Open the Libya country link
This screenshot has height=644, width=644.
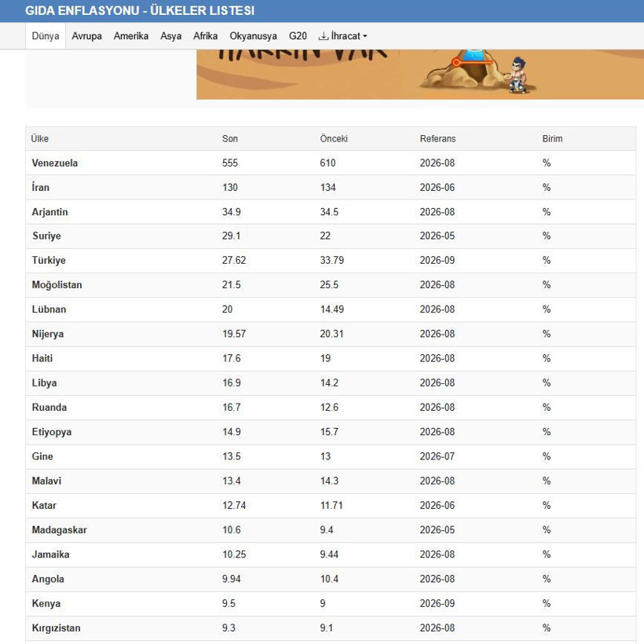click(x=44, y=382)
